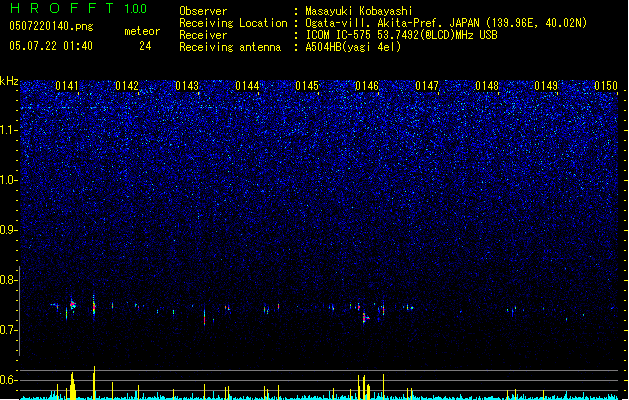Click the 0.8 kHz axis label
Image resolution: width=629 pixels, height=400 pixels.
point(9,280)
